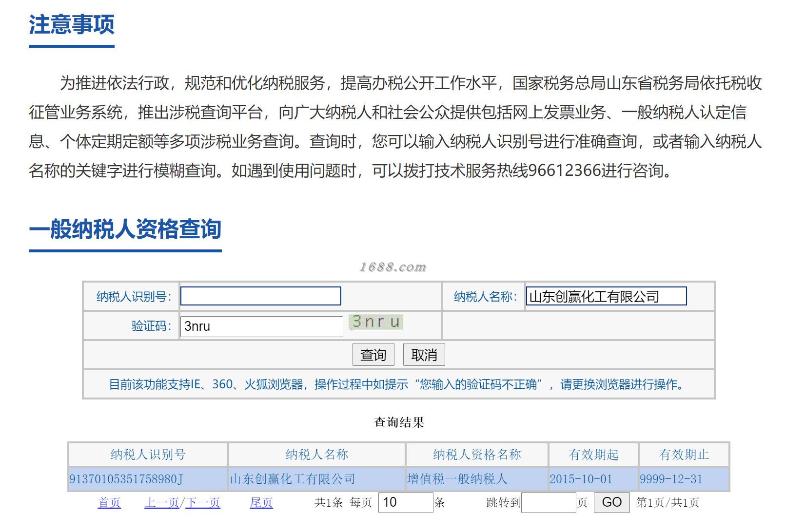Click the 取消 button
Image resolution: width=785 pixels, height=532 pixels.
click(x=424, y=355)
